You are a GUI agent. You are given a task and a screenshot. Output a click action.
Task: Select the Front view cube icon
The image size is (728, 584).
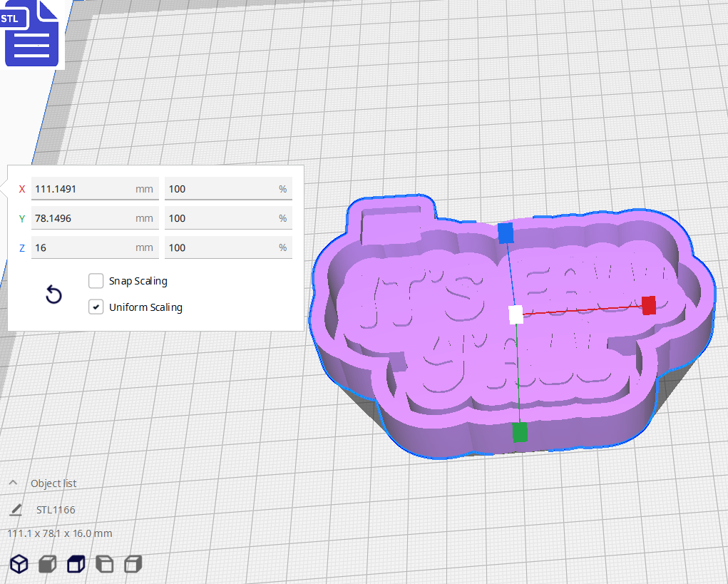tap(47, 563)
